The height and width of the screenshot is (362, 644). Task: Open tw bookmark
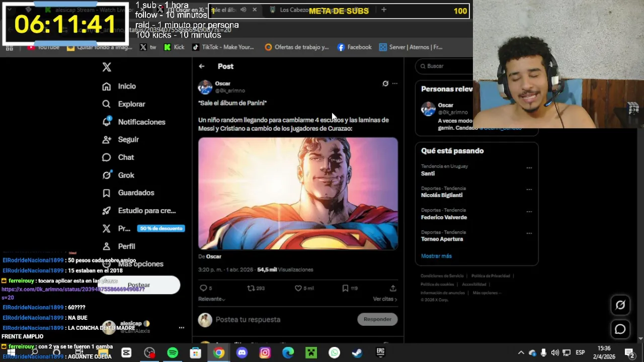tap(148, 47)
